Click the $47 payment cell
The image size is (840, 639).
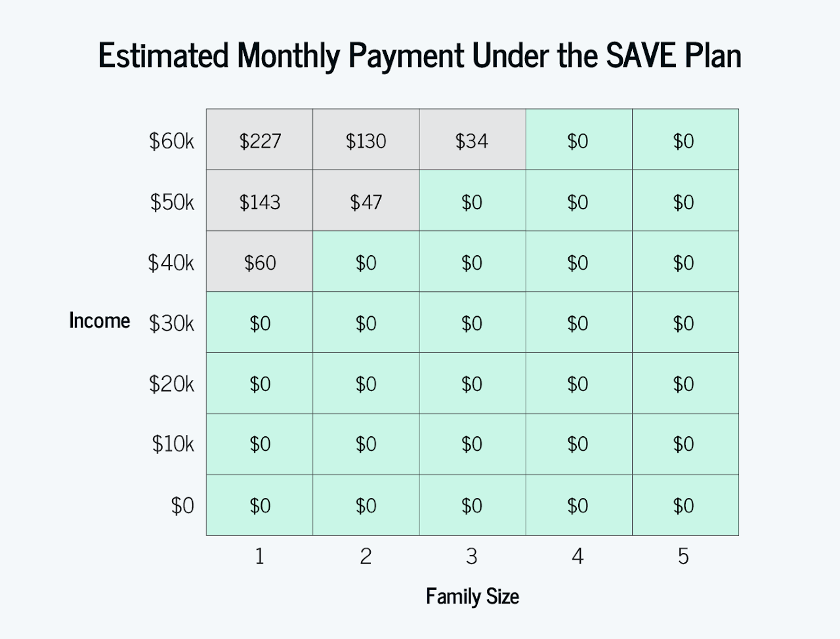(366, 201)
